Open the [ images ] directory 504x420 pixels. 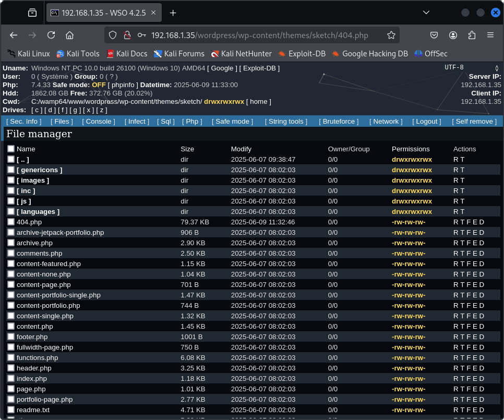(33, 180)
